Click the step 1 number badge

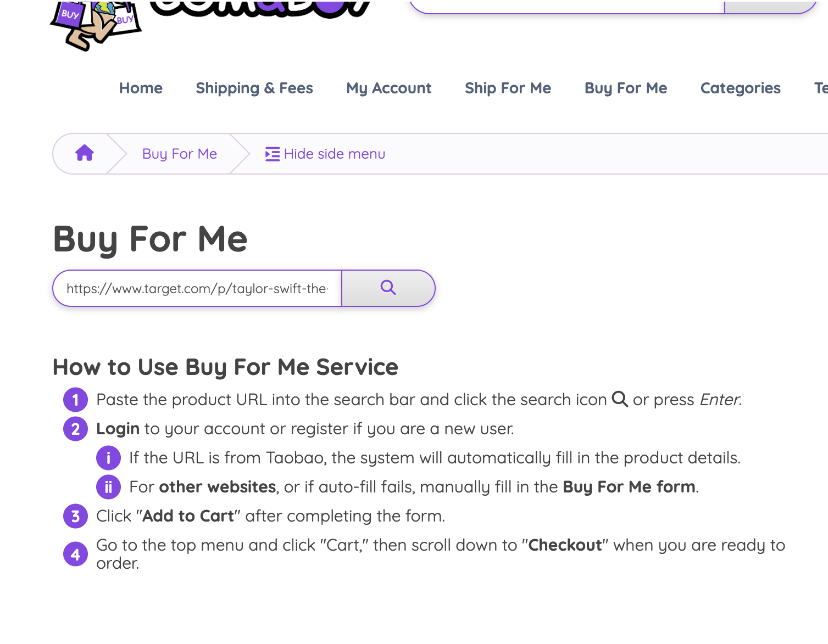[75, 400]
